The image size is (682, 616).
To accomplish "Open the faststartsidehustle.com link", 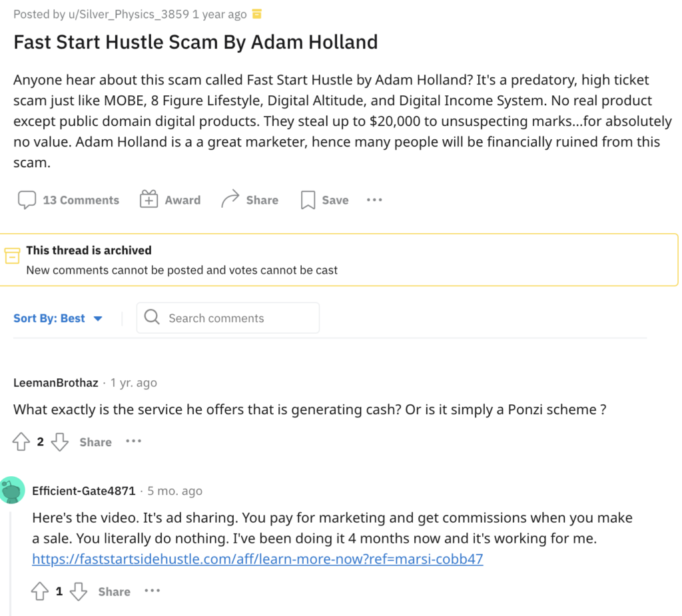I will click(x=257, y=559).
